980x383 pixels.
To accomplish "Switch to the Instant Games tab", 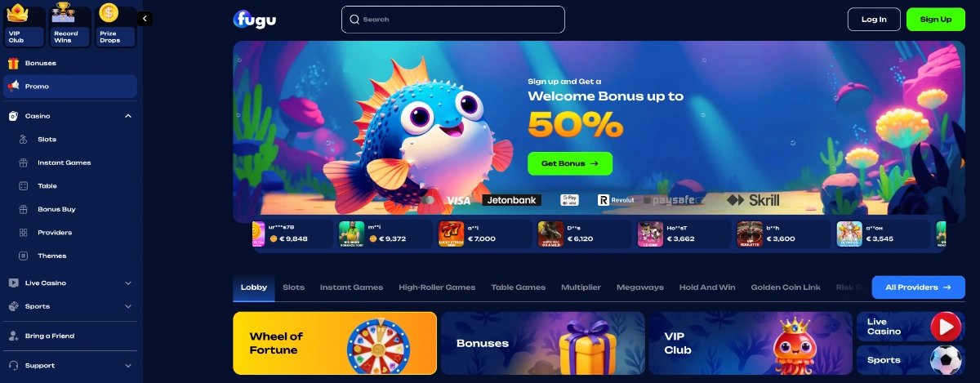I will [351, 287].
